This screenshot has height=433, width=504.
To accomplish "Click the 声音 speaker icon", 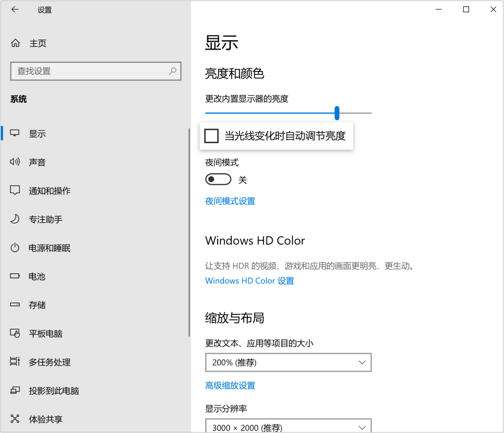I will click(x=15, y=162).
